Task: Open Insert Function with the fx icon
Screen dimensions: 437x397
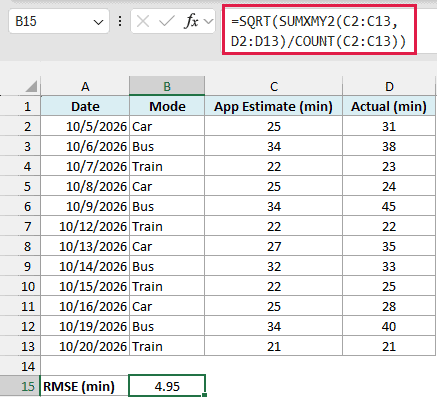Action: point(191,22)
